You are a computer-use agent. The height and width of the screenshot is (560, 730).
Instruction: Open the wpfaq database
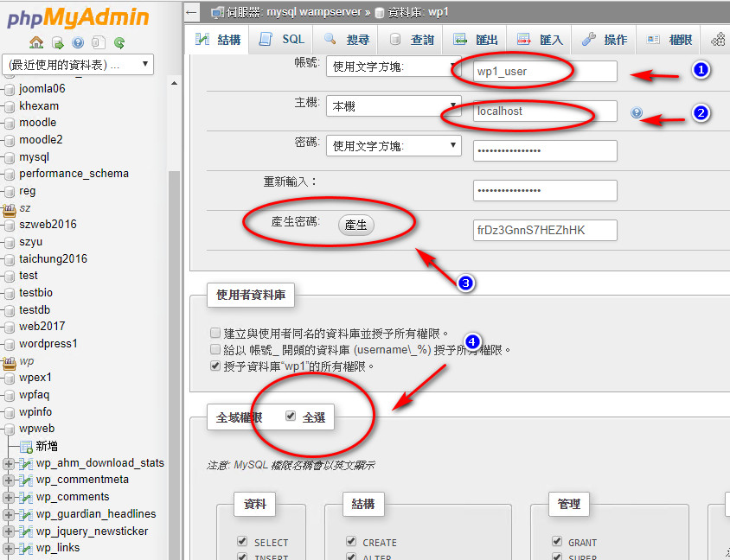[x=34, y=395]
